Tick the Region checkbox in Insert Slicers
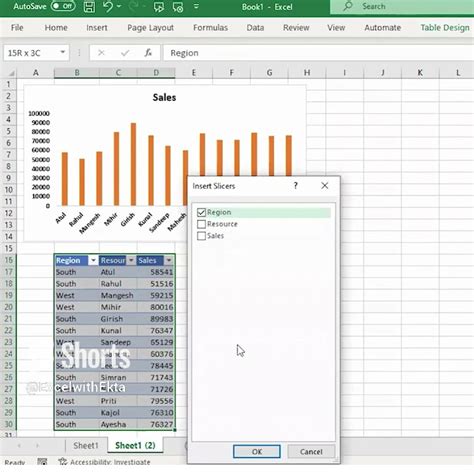Viewport: 474px width, 474px height. [201, 212]
